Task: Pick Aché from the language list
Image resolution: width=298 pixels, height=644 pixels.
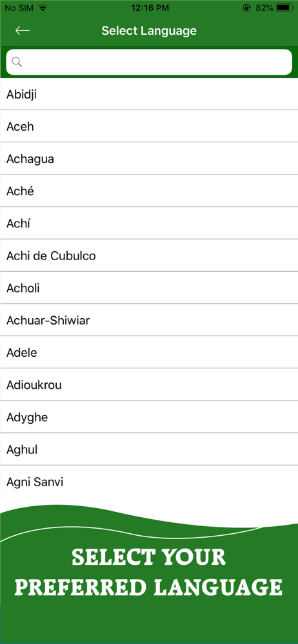Action: click(149, 191)
